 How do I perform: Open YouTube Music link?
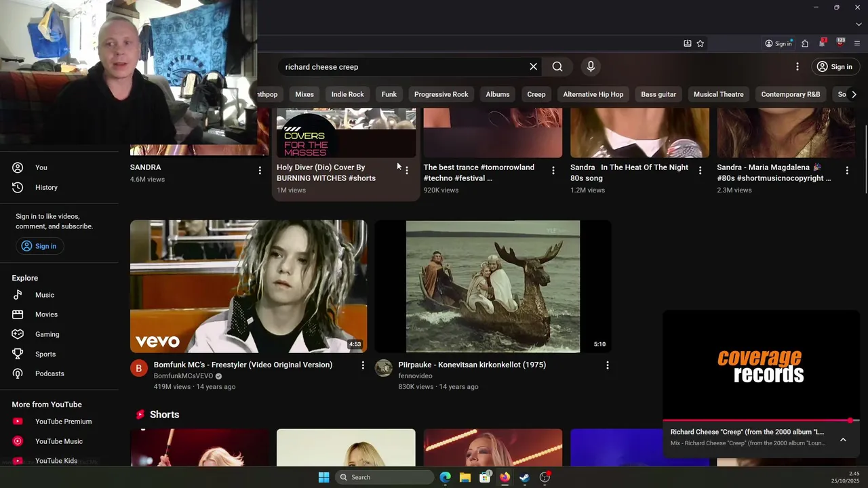(x=59, y=441)
